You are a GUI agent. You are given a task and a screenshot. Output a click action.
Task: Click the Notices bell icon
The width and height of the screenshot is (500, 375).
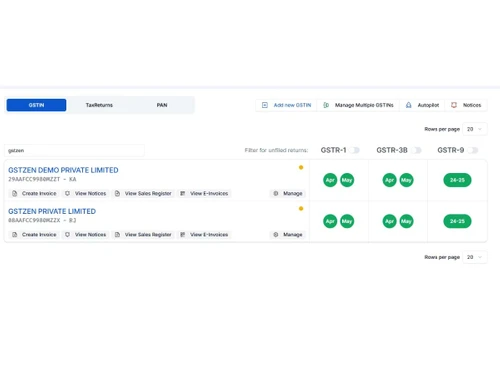[454, 105]
